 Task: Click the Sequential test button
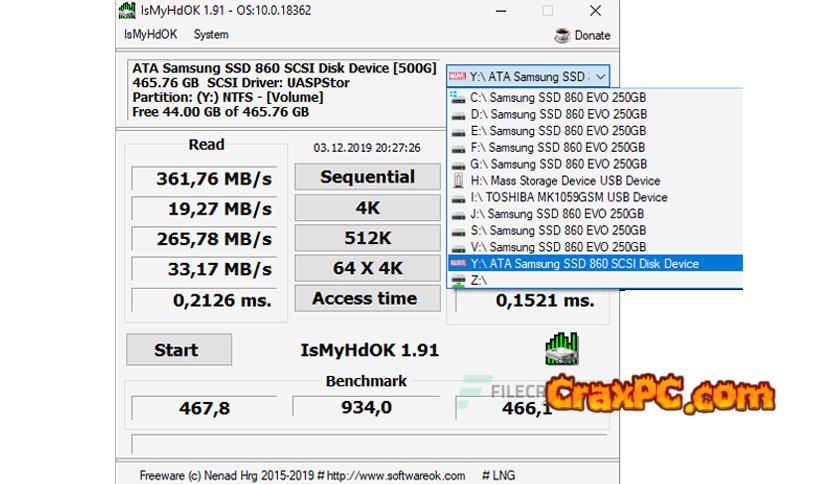click(x=367, y=177)
